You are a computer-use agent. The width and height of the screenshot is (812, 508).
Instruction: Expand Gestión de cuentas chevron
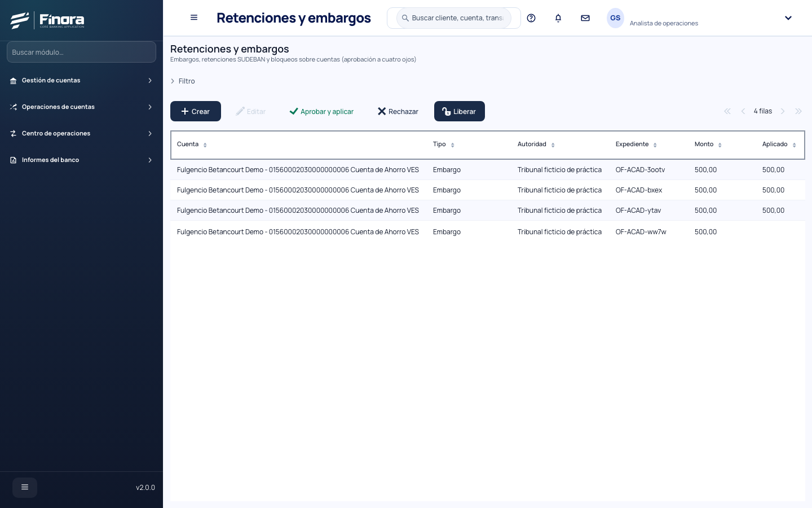click(x=150, y=81)
